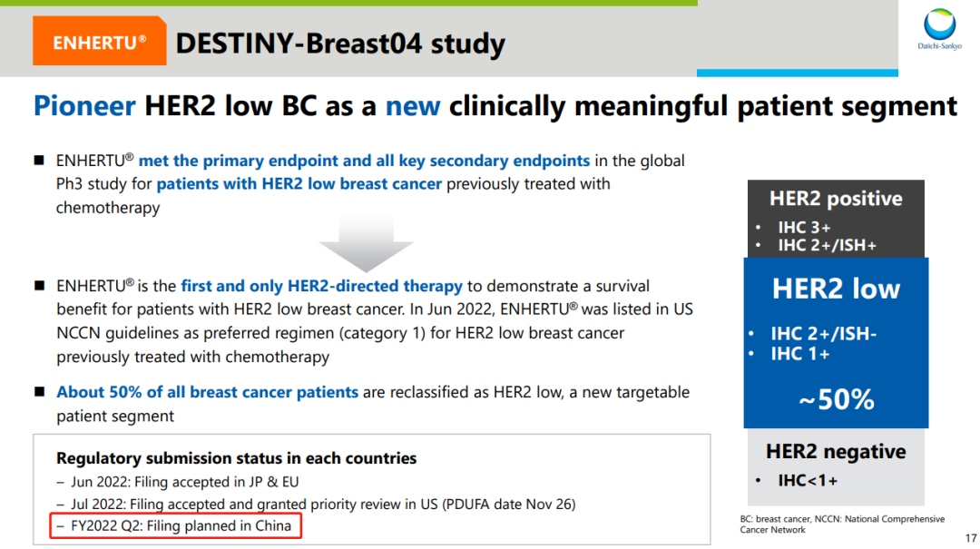Click 'About 50% of all breast cancer patients'
This screenshot has width=980, height=549.
pos(208,392)
